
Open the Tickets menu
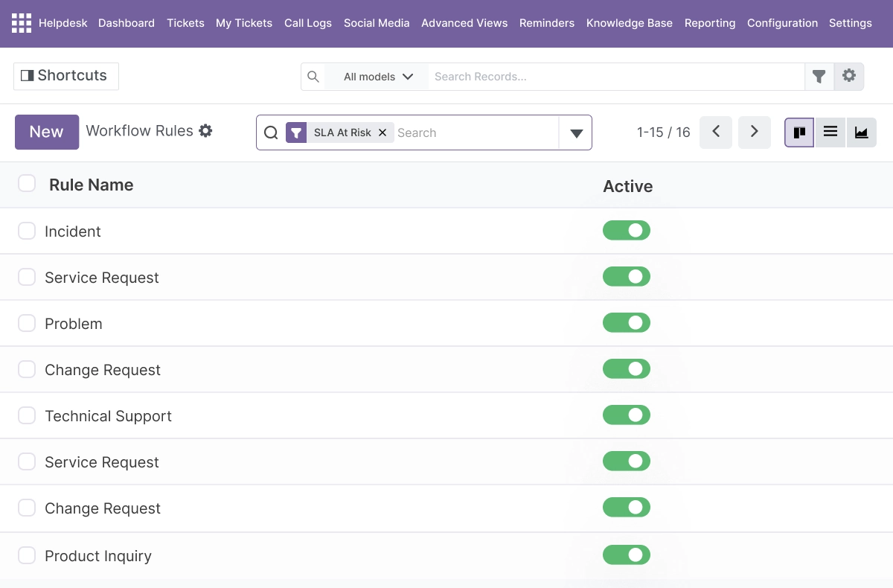click(x=185, y=23)
